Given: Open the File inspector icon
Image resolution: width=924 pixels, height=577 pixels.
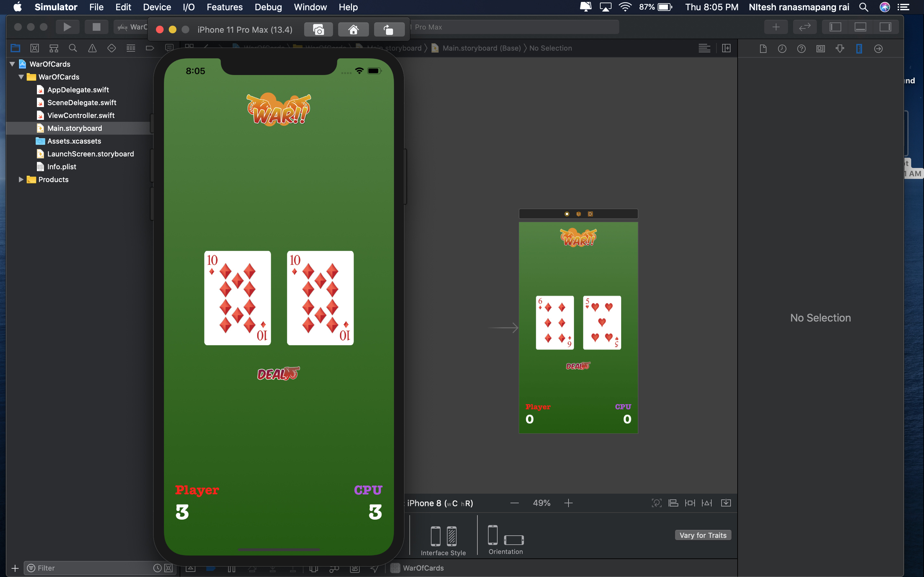Looking at the screenshot, I should click(x=763, y=48).
